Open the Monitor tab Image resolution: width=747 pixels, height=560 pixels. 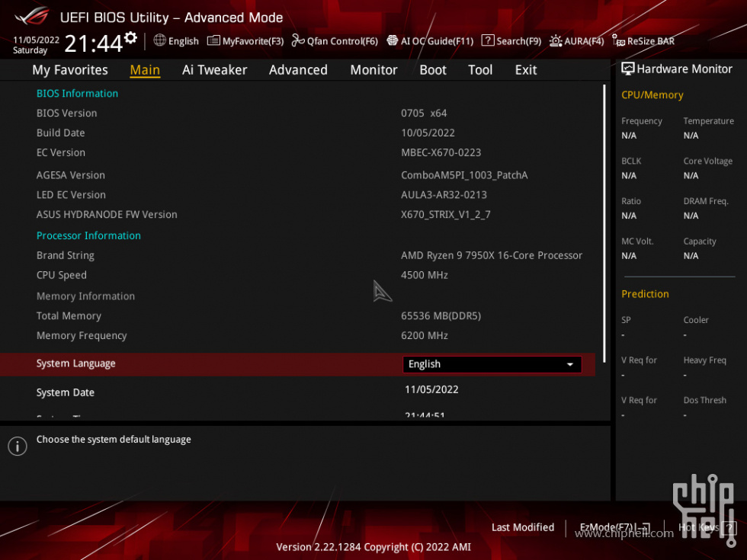pyautogui.click(x=373, y=70)
